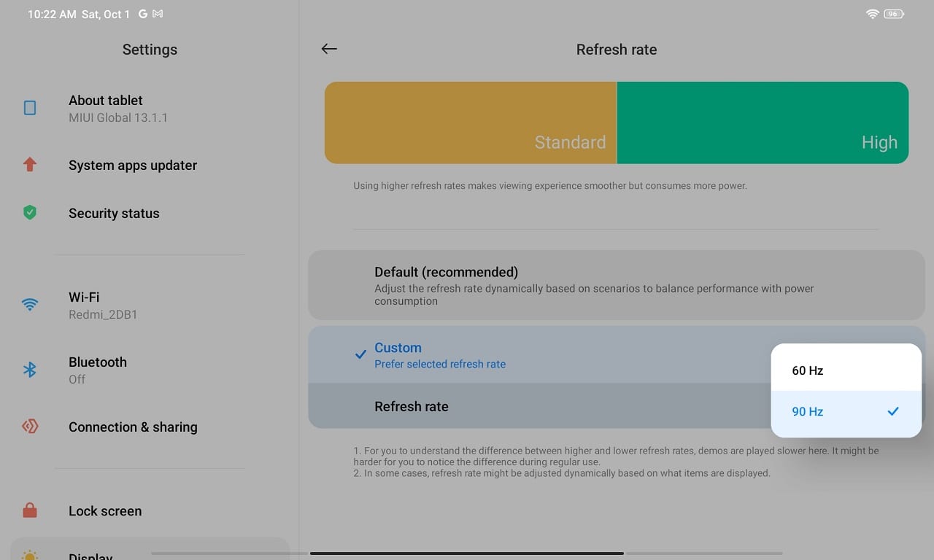Click the About tablet icon
The height and width of the screenshot is (560, 934).
tap(30, 108)
